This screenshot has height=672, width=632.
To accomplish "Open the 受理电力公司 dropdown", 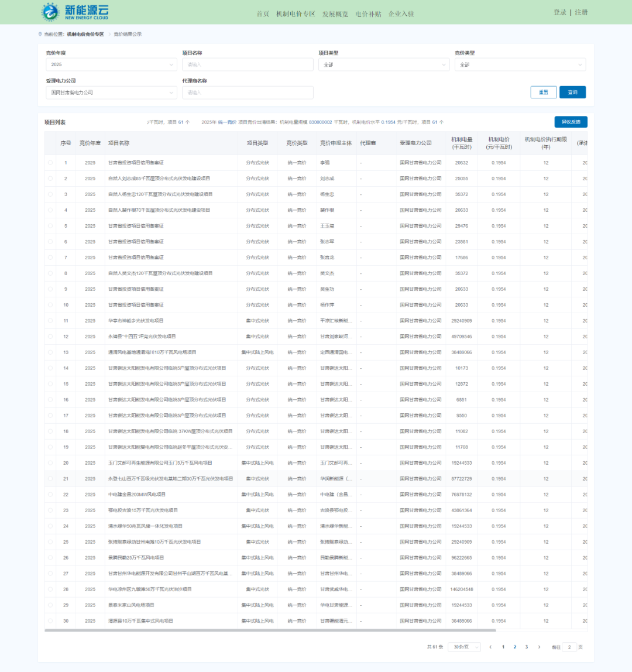I will tap(111, 92).
